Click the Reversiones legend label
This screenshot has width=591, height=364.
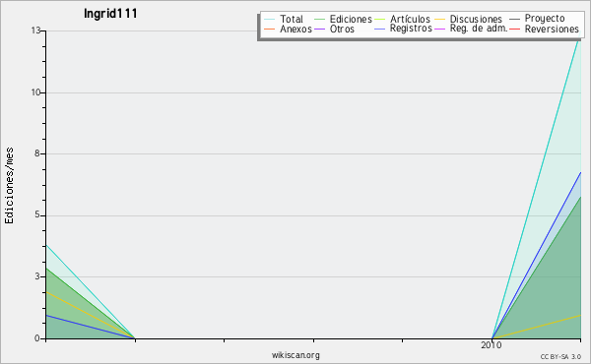coord(552,29)
